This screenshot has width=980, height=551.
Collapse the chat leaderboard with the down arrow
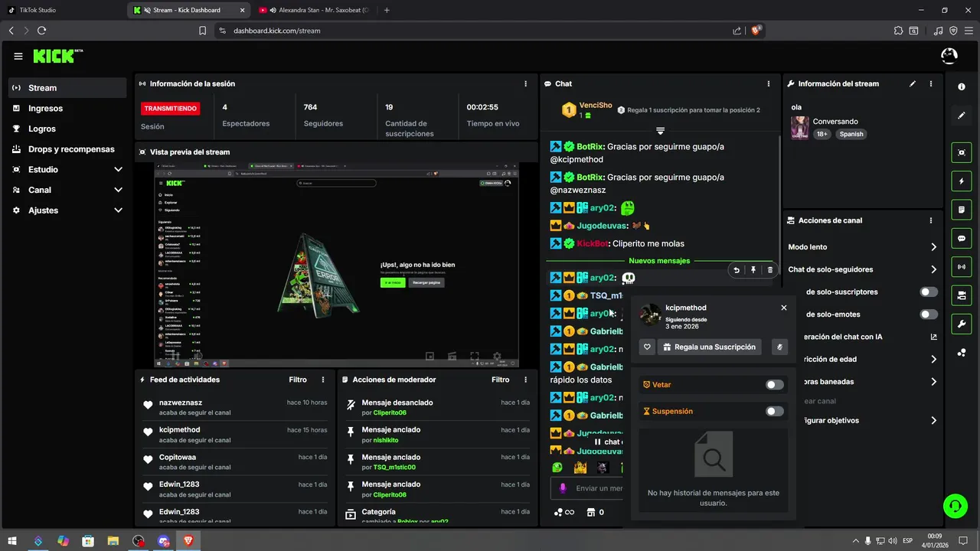pos(660,131)
